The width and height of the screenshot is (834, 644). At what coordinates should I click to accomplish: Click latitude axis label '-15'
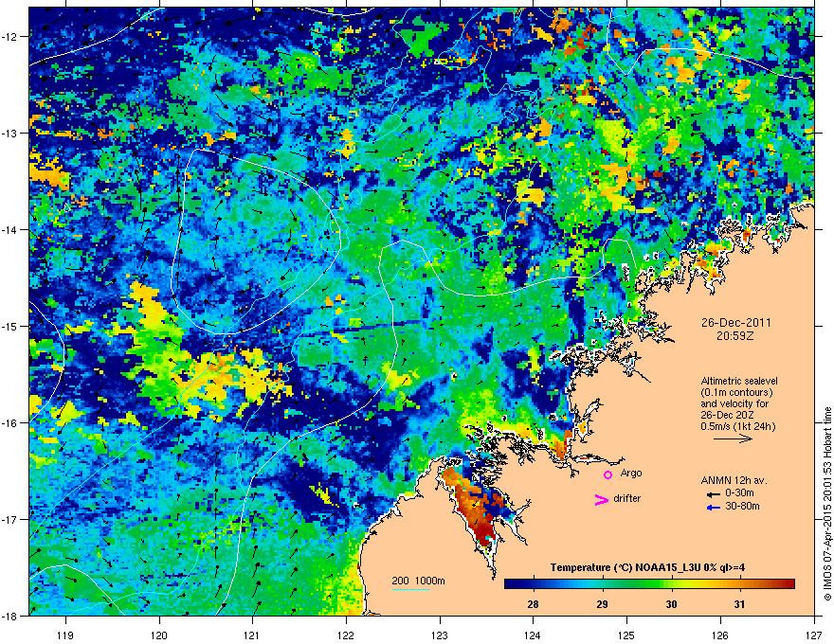coord(10,326)
